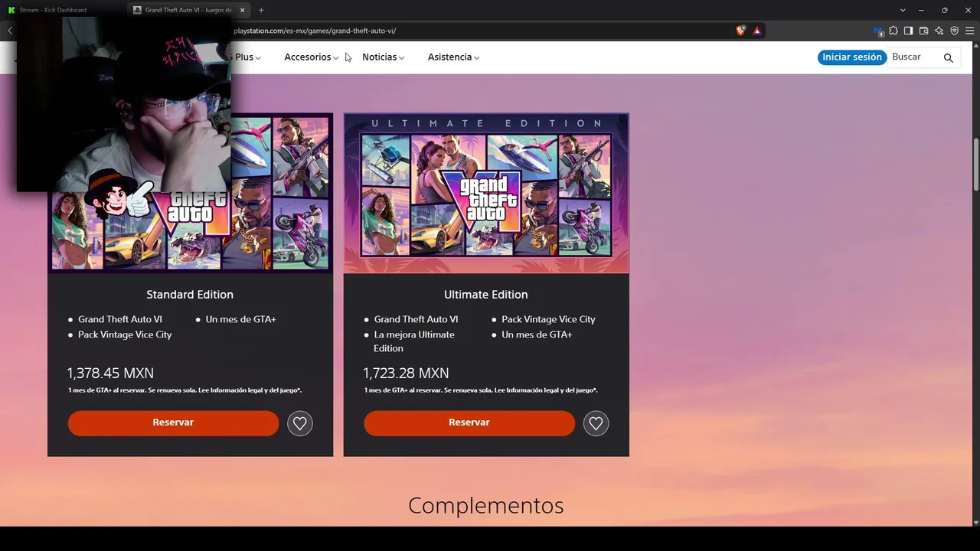The image size is (980, 551).
Task: Click the Standard Edition title
Action: click(190, 295)
